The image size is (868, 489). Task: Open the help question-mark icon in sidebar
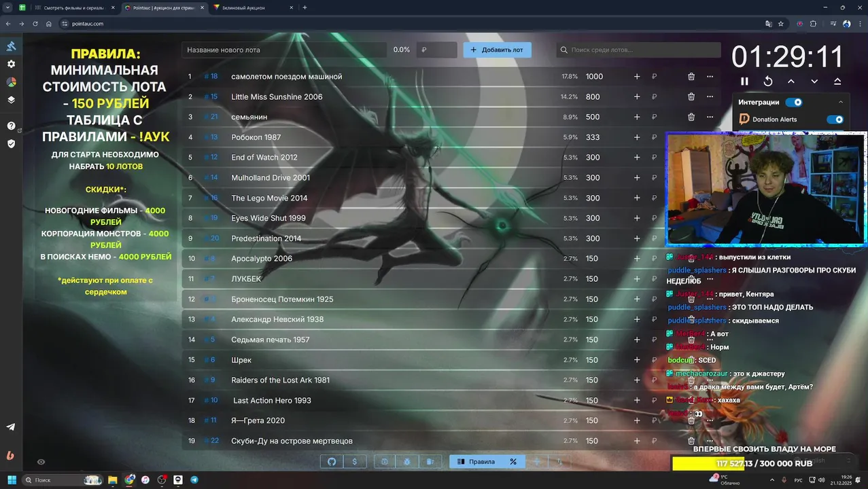tap(11, 126)
